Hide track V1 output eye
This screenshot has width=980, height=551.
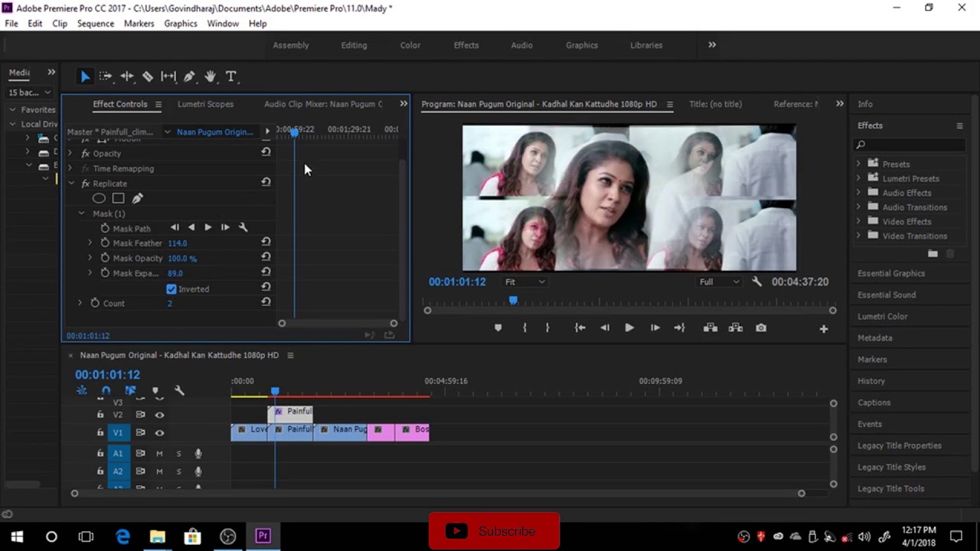159,433
